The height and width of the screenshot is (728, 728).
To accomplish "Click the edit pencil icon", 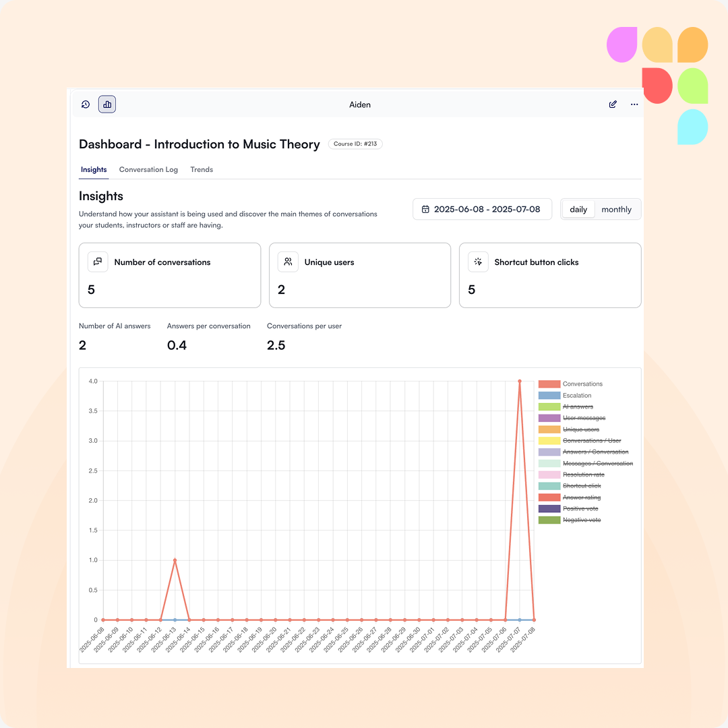I will pos(613,104).
